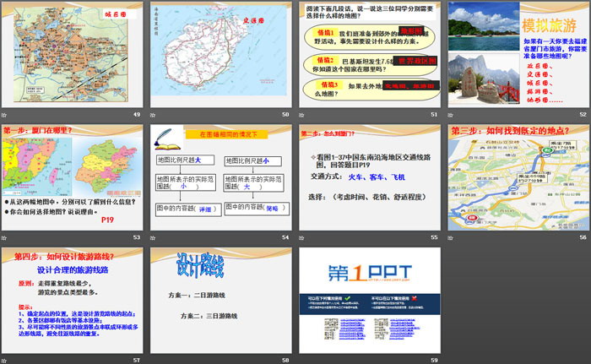This screenshot has height=364, width=591.
Task: Click slide number label 56
Action: point(583,237)
